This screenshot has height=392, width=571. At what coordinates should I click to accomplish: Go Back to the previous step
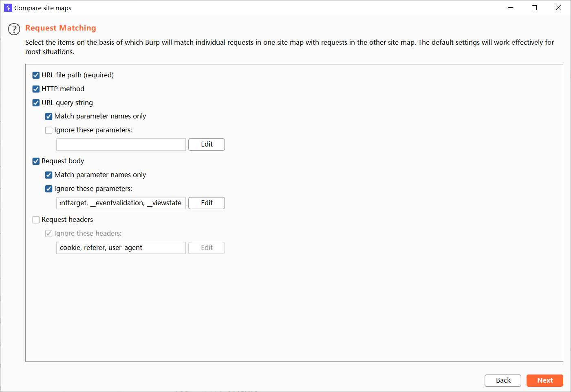(x=503, y=381)
